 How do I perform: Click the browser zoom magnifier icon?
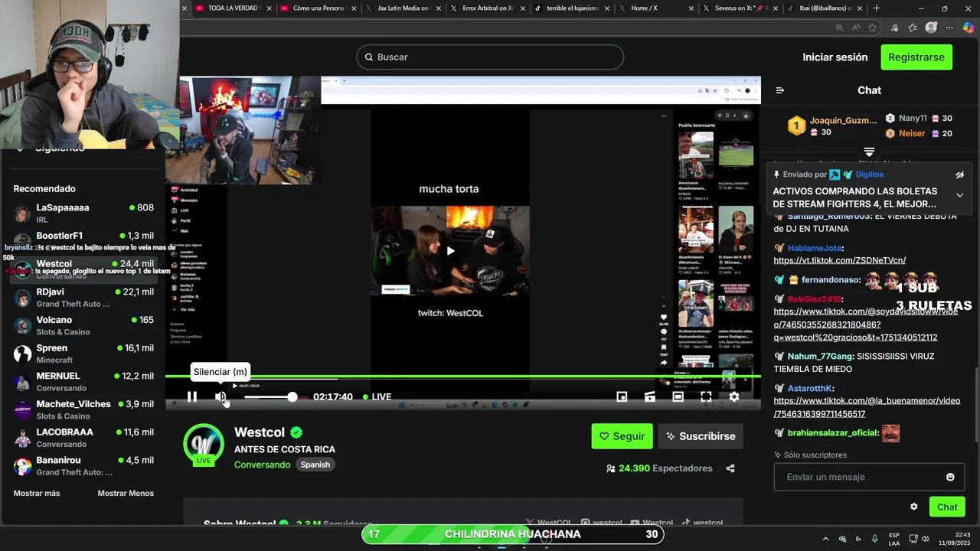click(839, 28)
